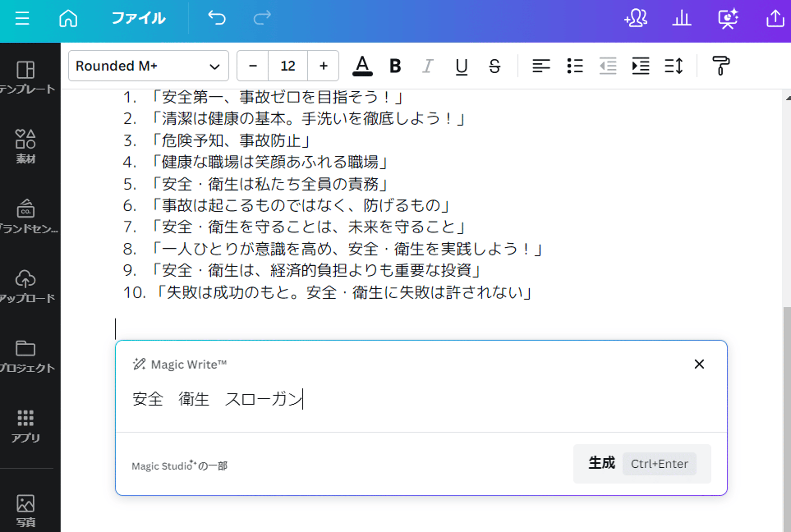The image size is (791, 532).
Task: Toggle strikethrough formatting
Action: [x=494, y=66]
